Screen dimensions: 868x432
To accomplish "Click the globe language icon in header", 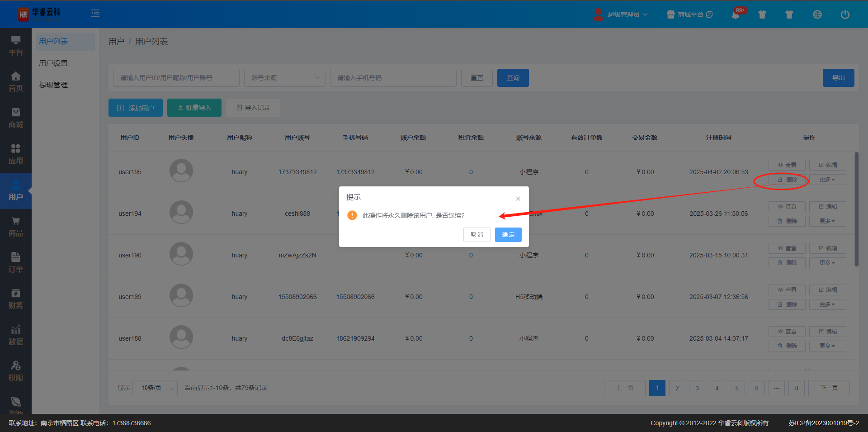I will coord(817,14).
